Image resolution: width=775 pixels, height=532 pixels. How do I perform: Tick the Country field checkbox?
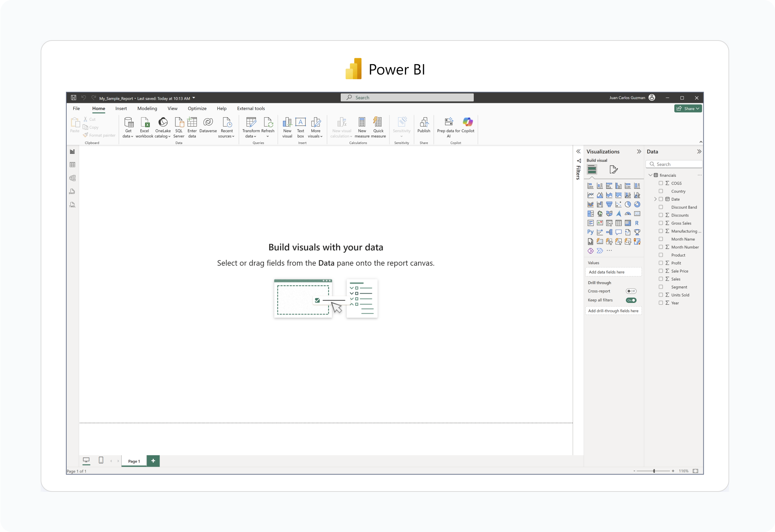tap(661, 191)
